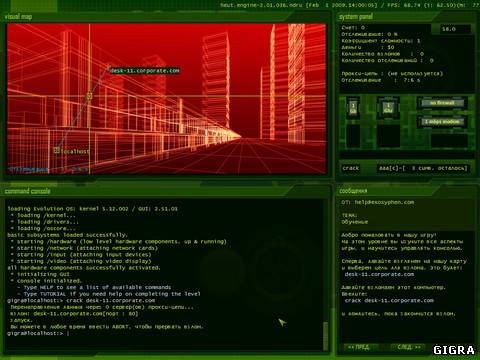Viewport: 480px width, 360px height.
Task: Click the desk-11.corporate.com server node label
Action: point(145,71)
